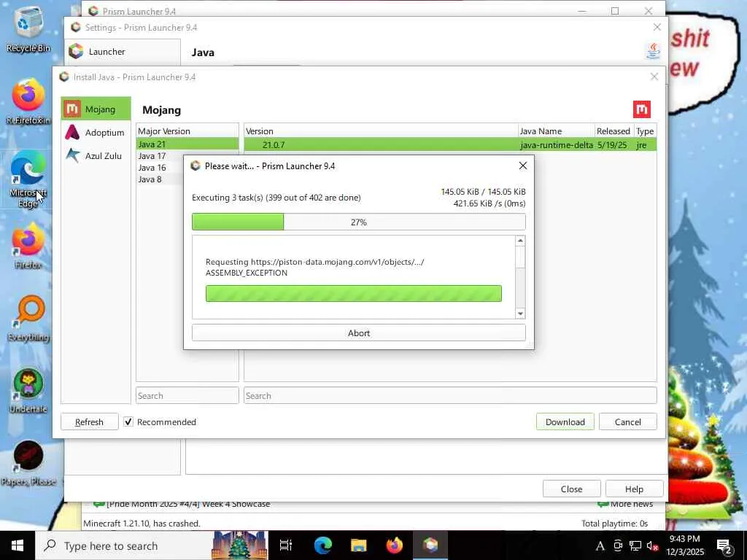Toggle the Recommended checkbox
Image resolution: width=747 pixels, height=560 pixels.
click(128, 422)
